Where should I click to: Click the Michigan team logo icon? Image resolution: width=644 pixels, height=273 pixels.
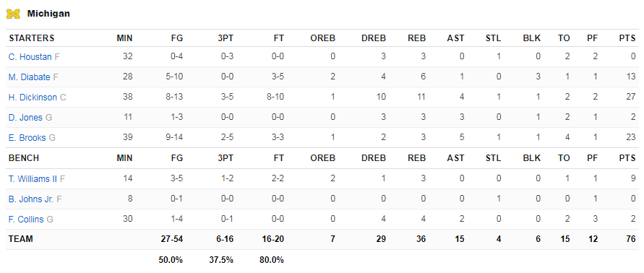point(13,14)
